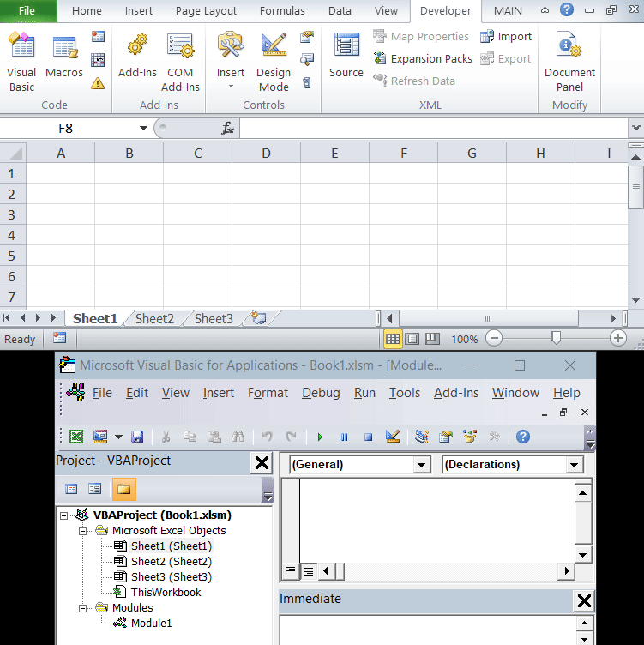
Task: Insert a new worksheet tab
Action: point(259,318)
